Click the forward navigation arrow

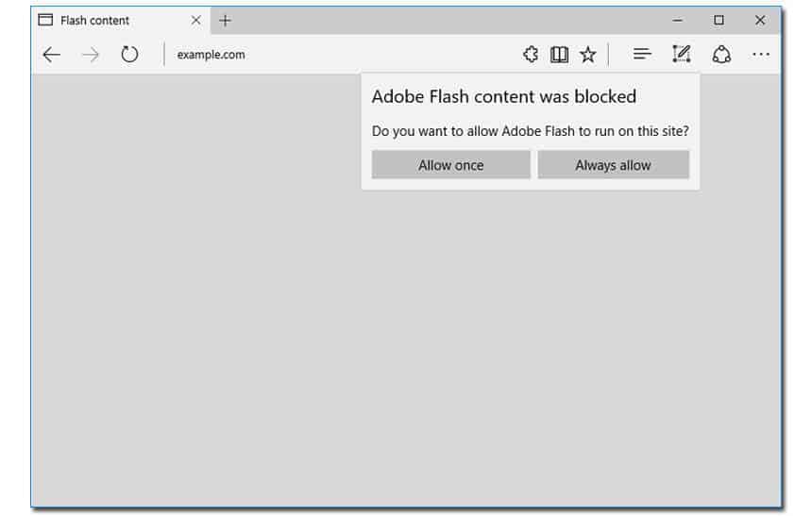click(91, 55)
